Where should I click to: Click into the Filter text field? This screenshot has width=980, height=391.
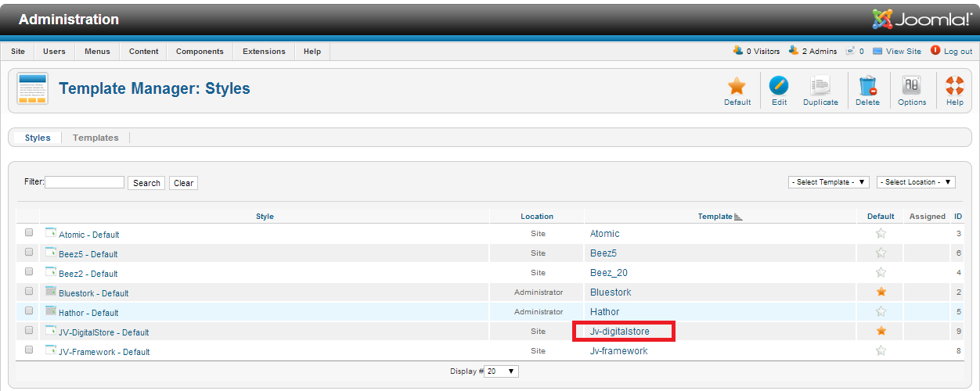point(85,182)
